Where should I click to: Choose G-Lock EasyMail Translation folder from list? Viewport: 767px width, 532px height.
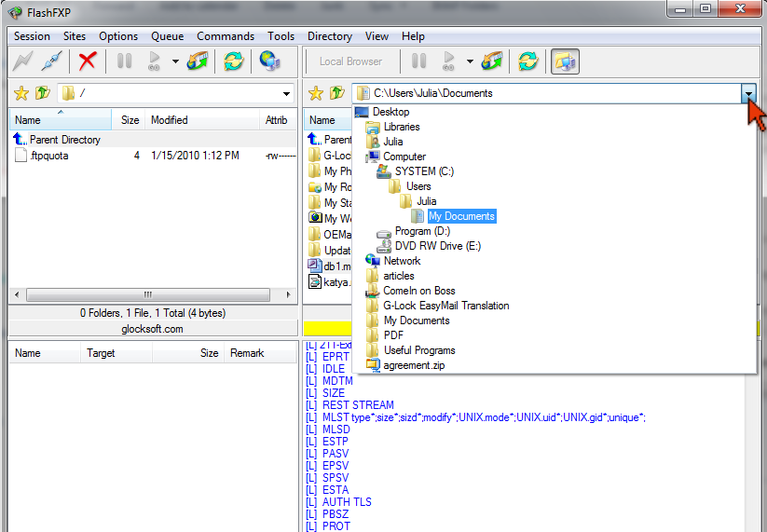point(445,306)
